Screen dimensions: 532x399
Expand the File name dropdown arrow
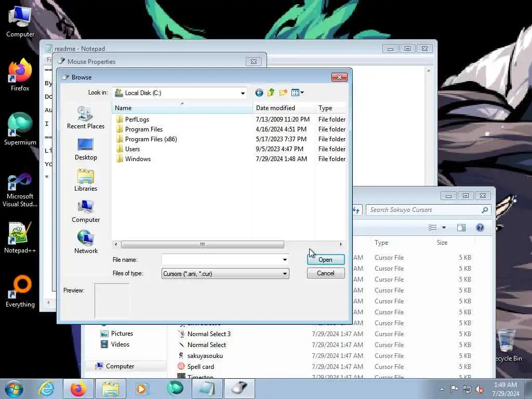pos(285,260)
